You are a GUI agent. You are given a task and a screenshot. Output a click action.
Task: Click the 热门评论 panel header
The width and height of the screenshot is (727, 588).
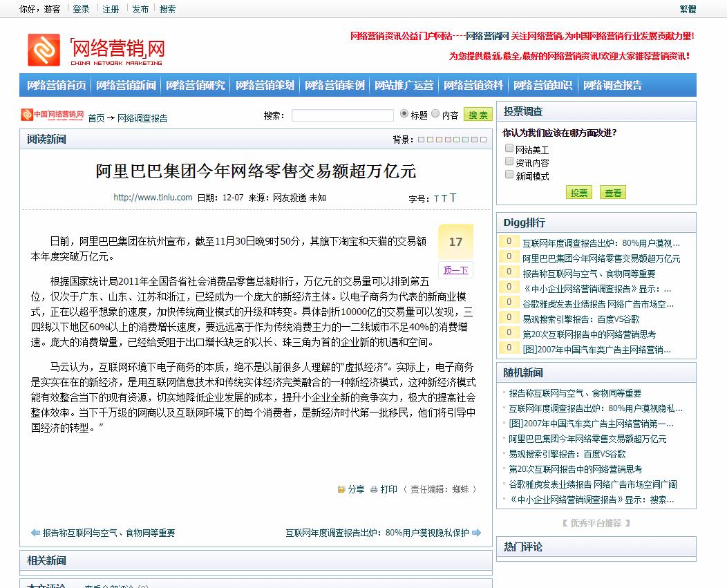point(596,547)
